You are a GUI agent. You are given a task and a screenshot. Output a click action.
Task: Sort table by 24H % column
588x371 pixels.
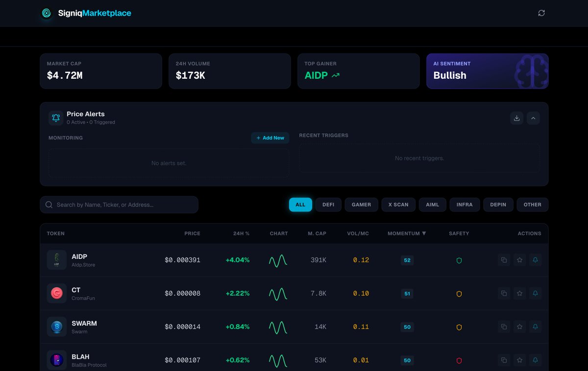pyautogui.click(x=241, y=233)
